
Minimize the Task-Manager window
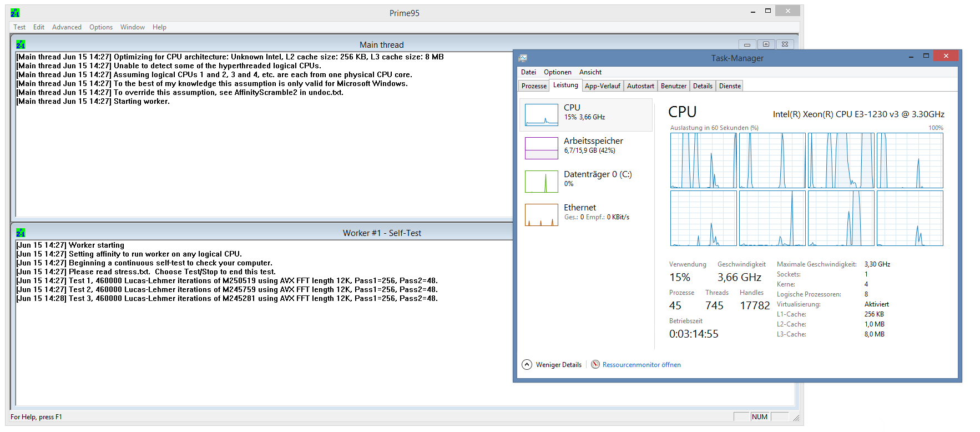point(911,56)
